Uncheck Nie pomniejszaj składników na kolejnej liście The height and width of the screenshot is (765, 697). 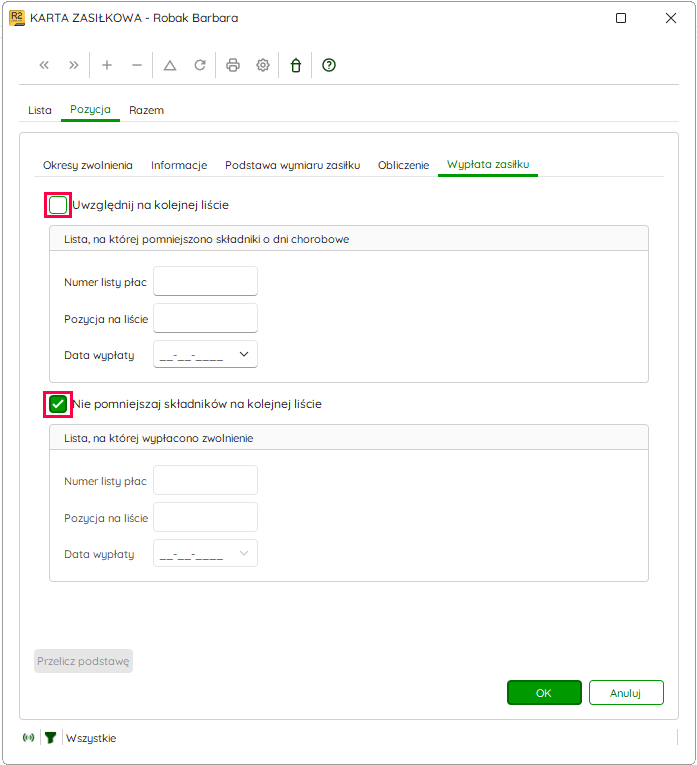[x=58, y=404]
